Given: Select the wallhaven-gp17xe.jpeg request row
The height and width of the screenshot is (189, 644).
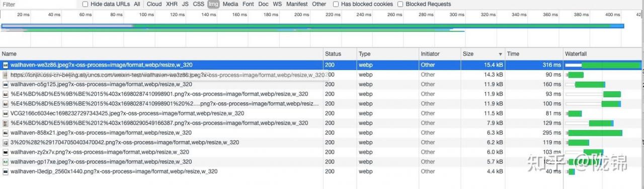Looking at the screenshot, I should coord(321,162).
